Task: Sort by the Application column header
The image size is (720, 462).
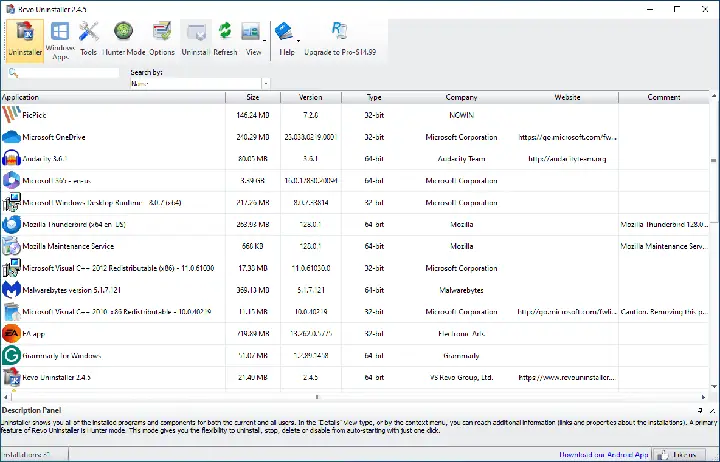Action: pyautogui.click(x=113, y=97)
